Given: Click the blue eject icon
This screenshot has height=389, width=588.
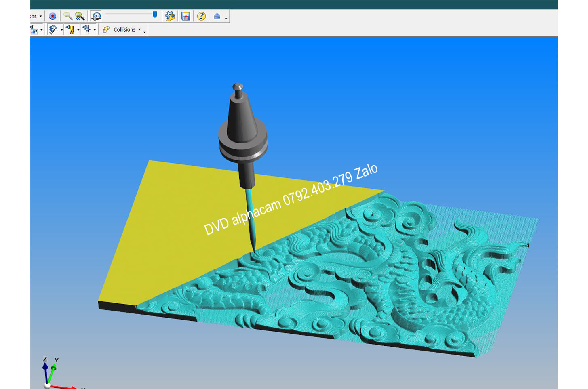Looking at the screenshot, I should 217,16.
